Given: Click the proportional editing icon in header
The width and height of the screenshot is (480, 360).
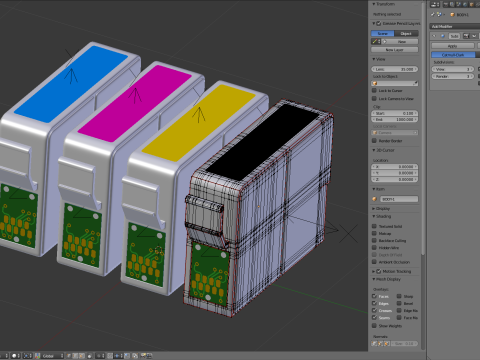Looking at the screenshot, I should point(100,356).
